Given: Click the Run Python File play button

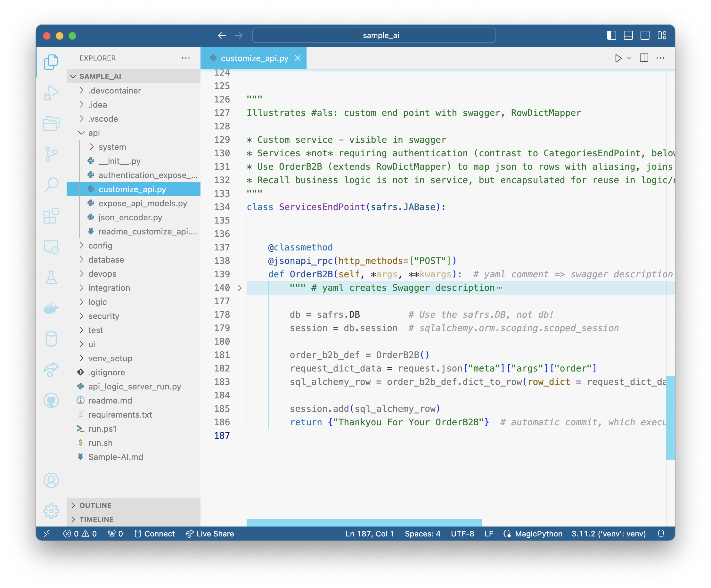Looking at the screenshot, I should coord(618,58).
